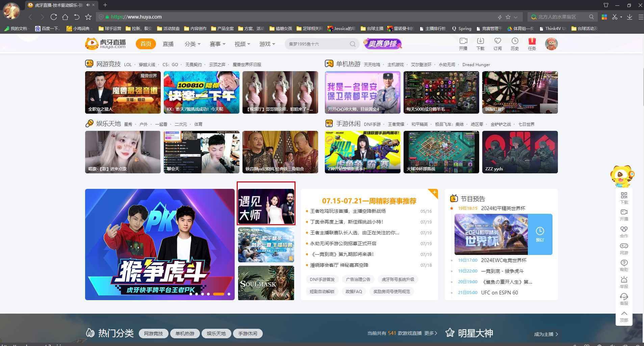The width and height of the screenshot is (644, 346).
Task: Open new browser tab with plus icon
Action: tap(105, 5)
